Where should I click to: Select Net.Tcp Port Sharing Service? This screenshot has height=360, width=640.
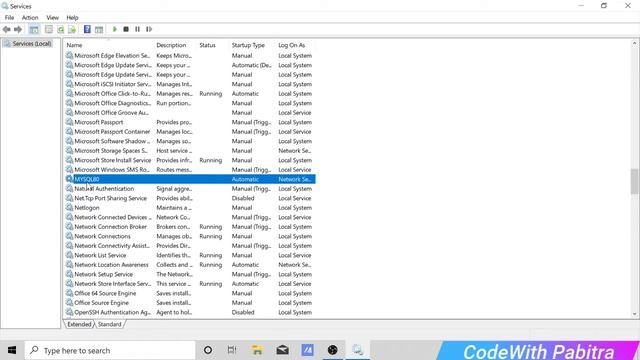190,198
